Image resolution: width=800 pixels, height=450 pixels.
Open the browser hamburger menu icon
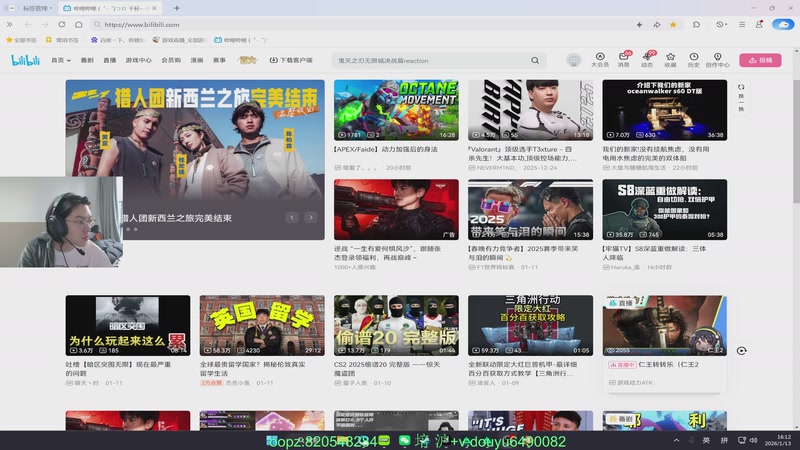point(742,24)
